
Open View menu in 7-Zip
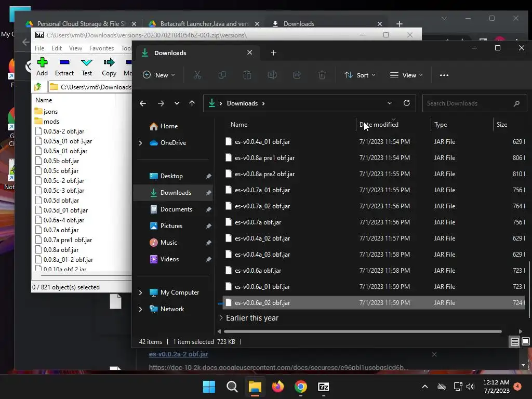pyautogui.click(x=75, y=48)
